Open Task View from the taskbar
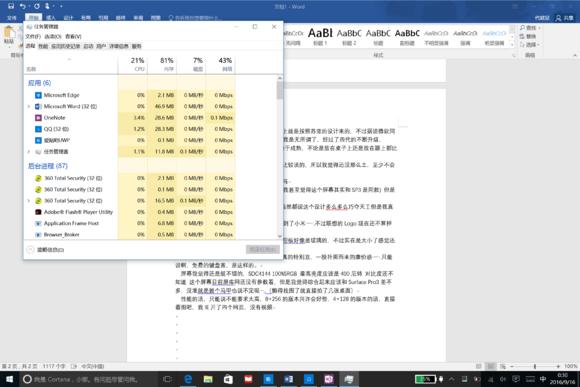The height and width of the screenshot is (387, 580). (x=168, y=379)
